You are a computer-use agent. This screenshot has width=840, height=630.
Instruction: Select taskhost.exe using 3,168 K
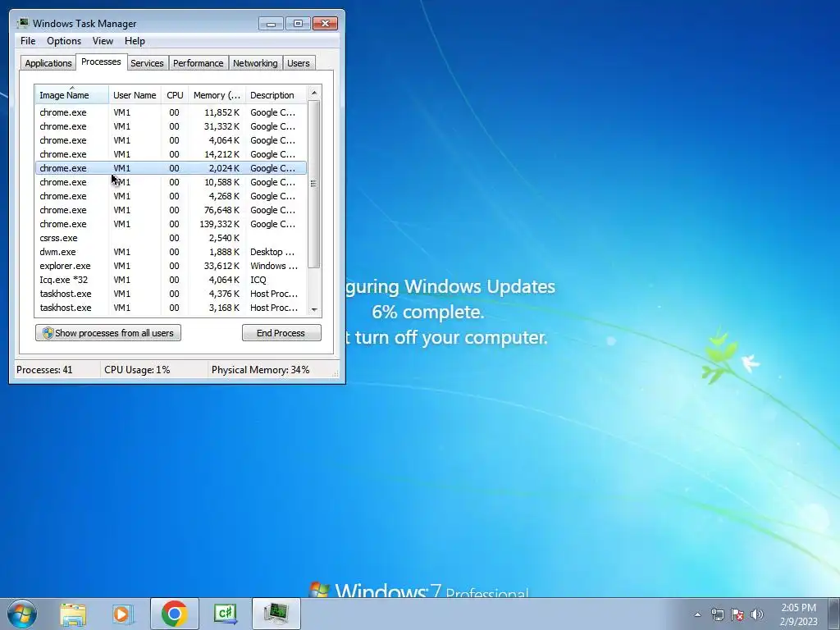coord(171,308)
